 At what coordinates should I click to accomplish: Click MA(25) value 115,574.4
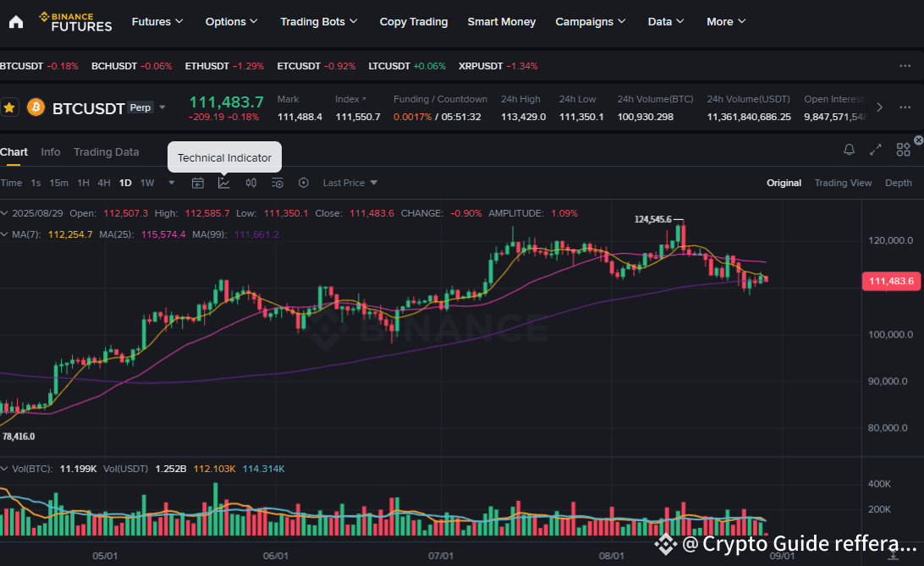163,234
